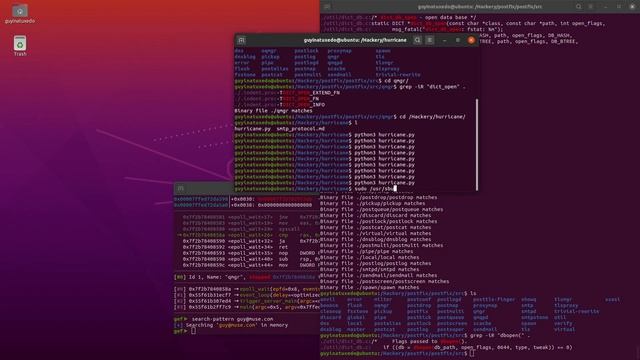Viewport: 640px width, 360px height.
Task: Click the hurricane terminal window title text
Action: [355, 40]
